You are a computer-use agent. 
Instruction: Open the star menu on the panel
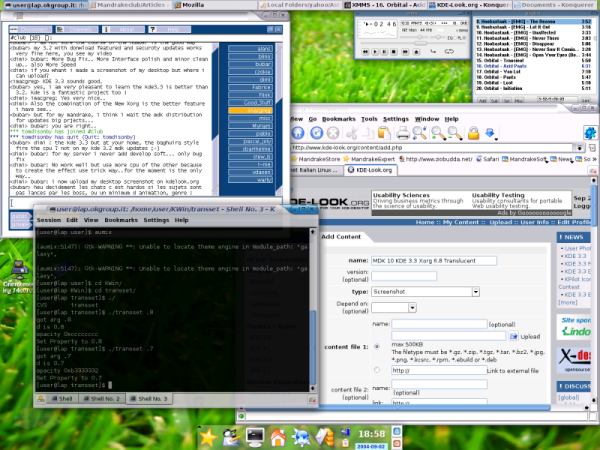click(208, 437)
